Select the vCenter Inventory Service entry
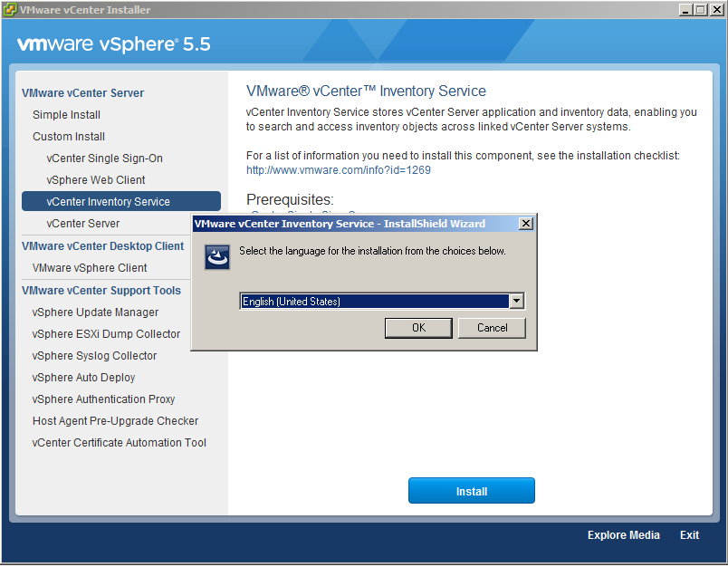The width and height of the screenshot is (728, 567). tap(109, 202)
